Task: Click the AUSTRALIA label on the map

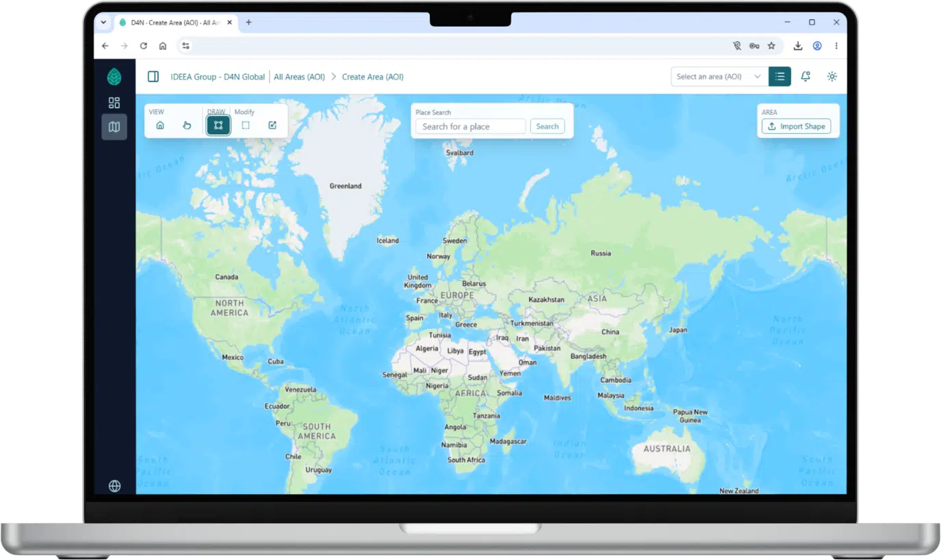Action: tap(667, 449)
